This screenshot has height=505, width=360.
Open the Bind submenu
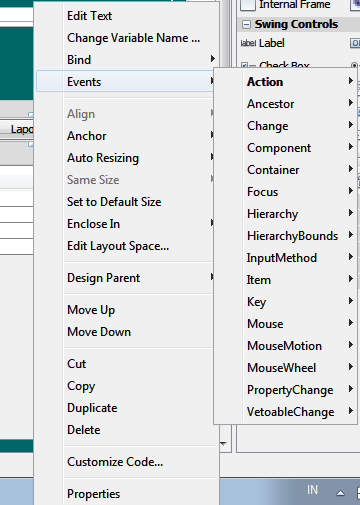point(127,60)
